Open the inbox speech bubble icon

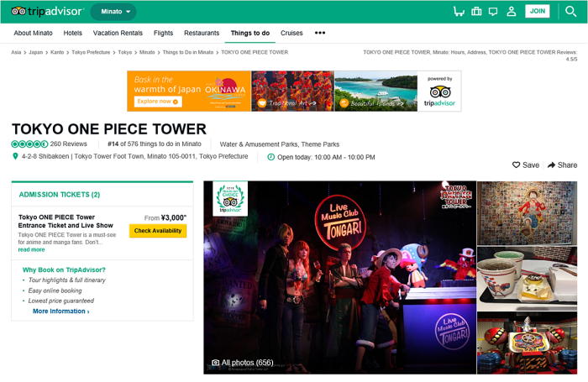pyautogui.click(x=493, y=11)
